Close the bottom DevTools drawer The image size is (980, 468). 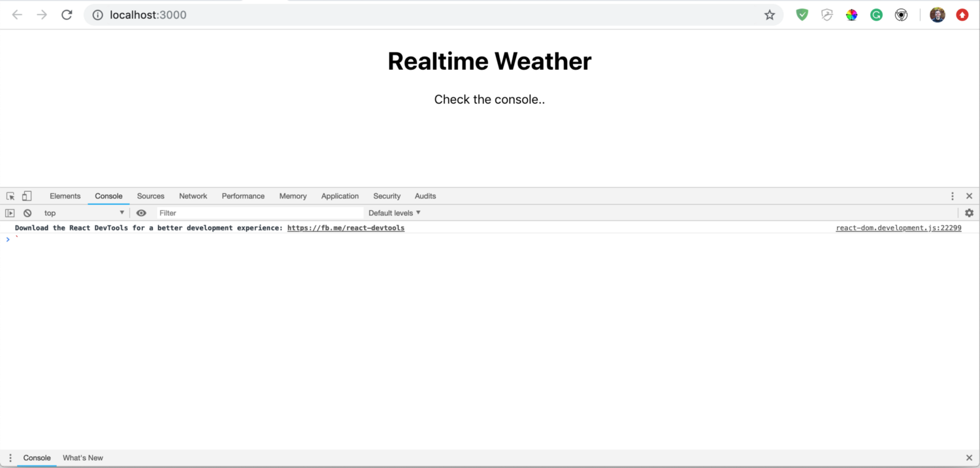(969, 458)
